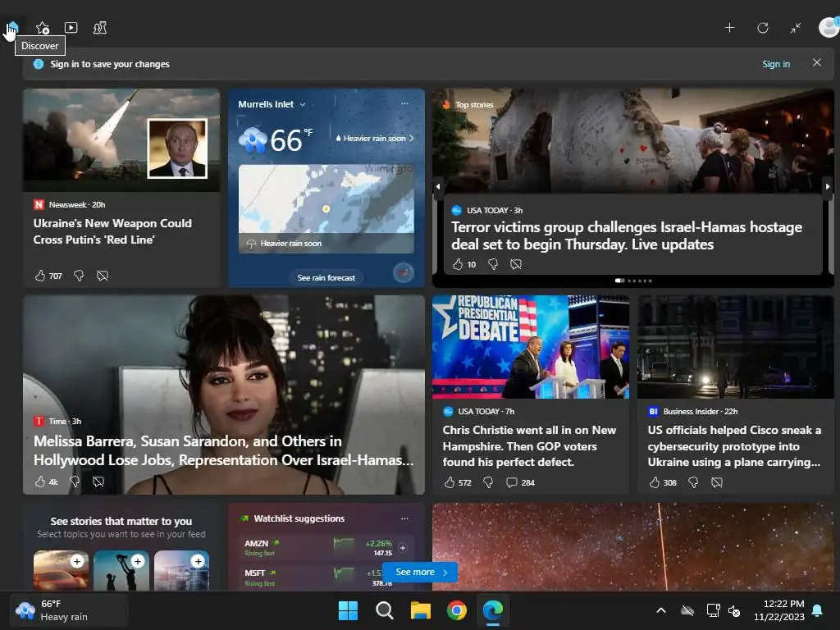
Task: Click the OneDrive cloud tray icon
Action: coord(687,610)
